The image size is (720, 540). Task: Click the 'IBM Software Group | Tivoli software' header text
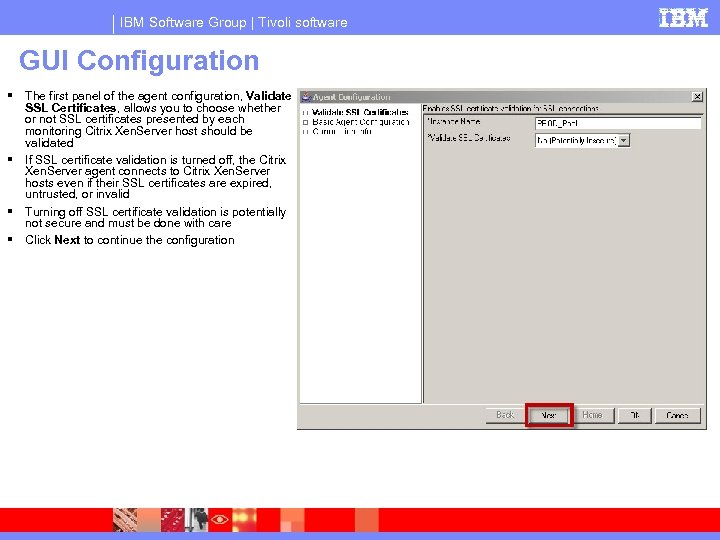233,22
